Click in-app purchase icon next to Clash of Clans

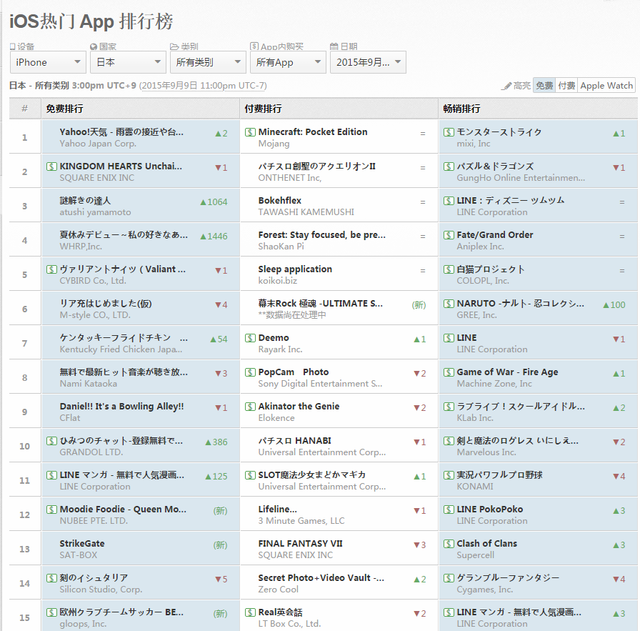coord(449,544)
